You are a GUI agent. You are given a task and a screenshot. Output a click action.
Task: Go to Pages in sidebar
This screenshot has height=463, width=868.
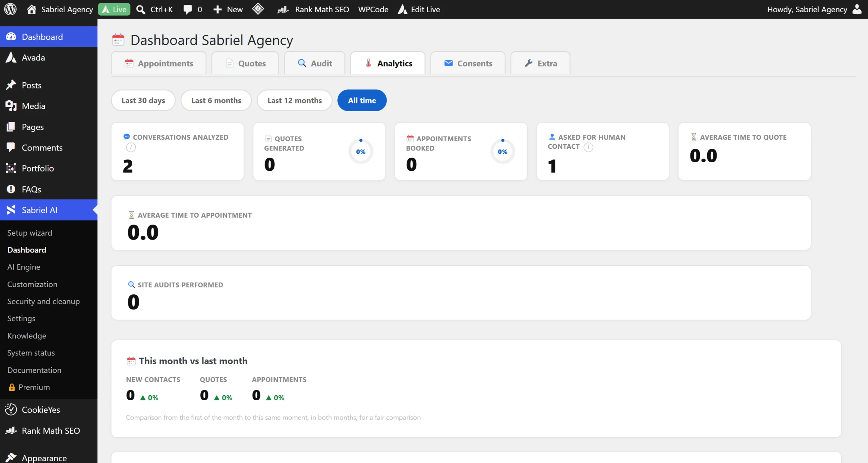click(x=48, y=127)
